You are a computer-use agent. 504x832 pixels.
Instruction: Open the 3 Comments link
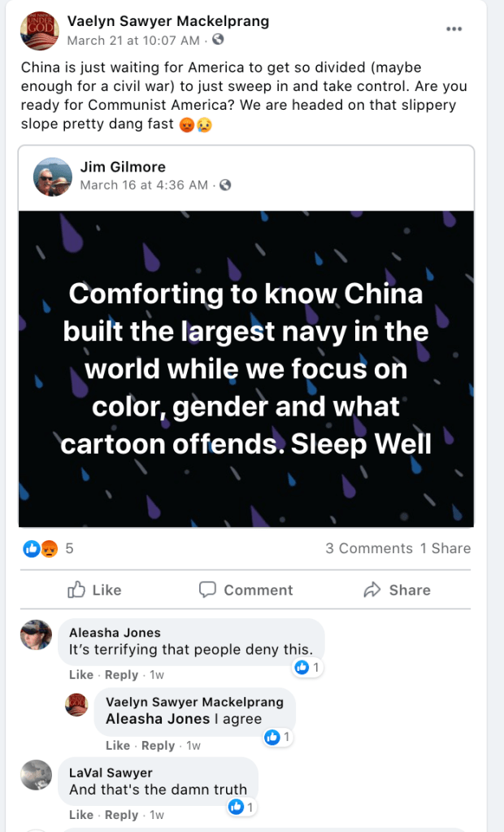tap(369, 548)
